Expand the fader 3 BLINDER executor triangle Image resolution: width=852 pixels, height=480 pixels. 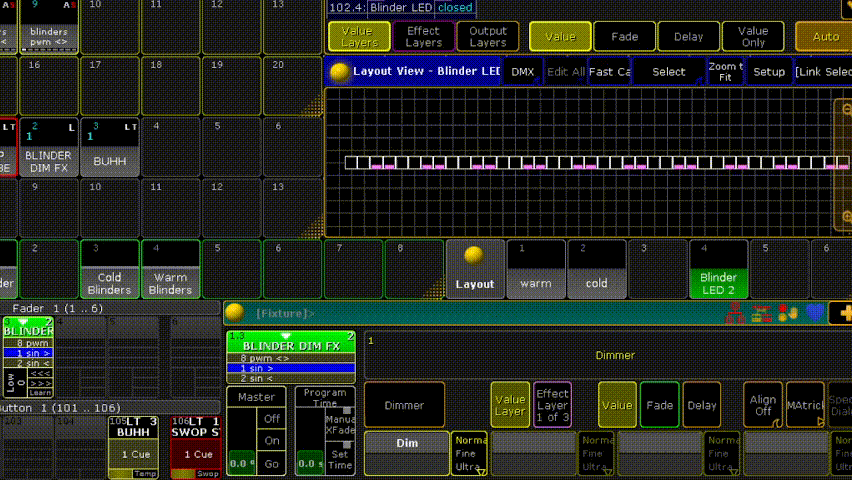(23, 322)
